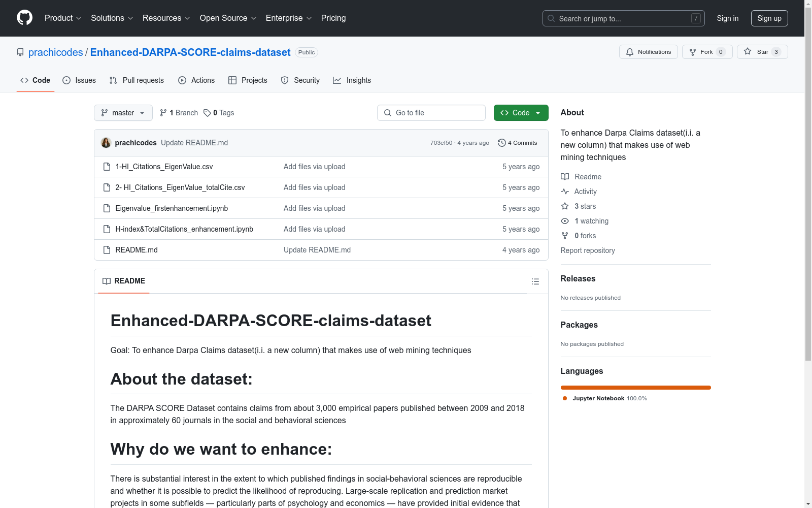Open the README.md file
The width and height of the screenshot is (812, 508).
(x=136, y=250)
